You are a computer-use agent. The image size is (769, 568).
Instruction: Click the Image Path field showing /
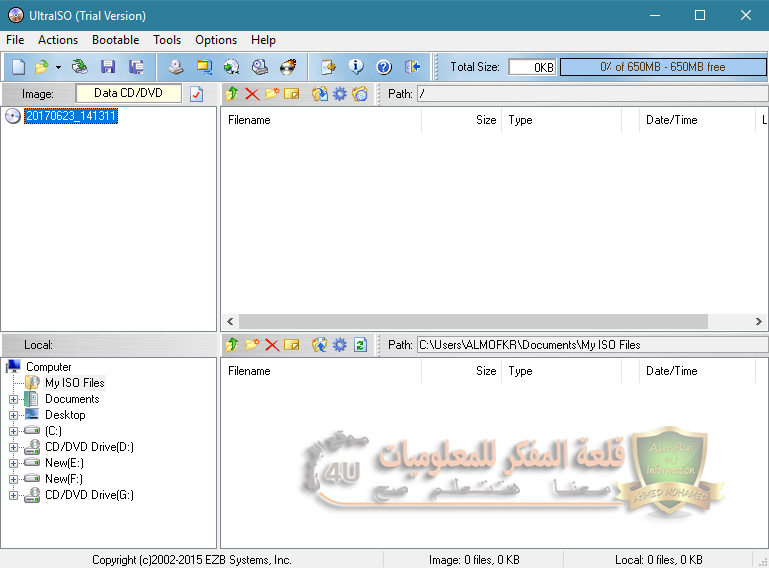pos(592,94)
